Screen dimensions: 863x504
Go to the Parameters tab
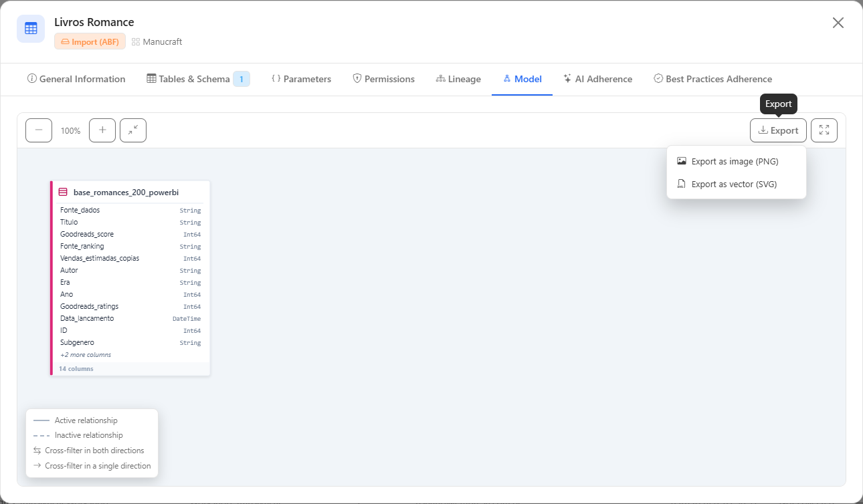[x=301, y=79]
